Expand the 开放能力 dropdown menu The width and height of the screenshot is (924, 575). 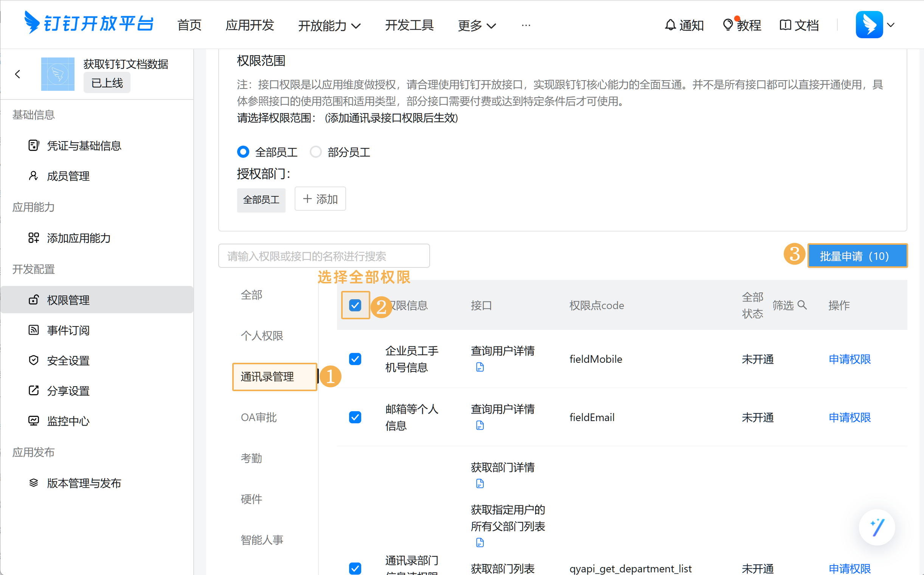point(329,25)
